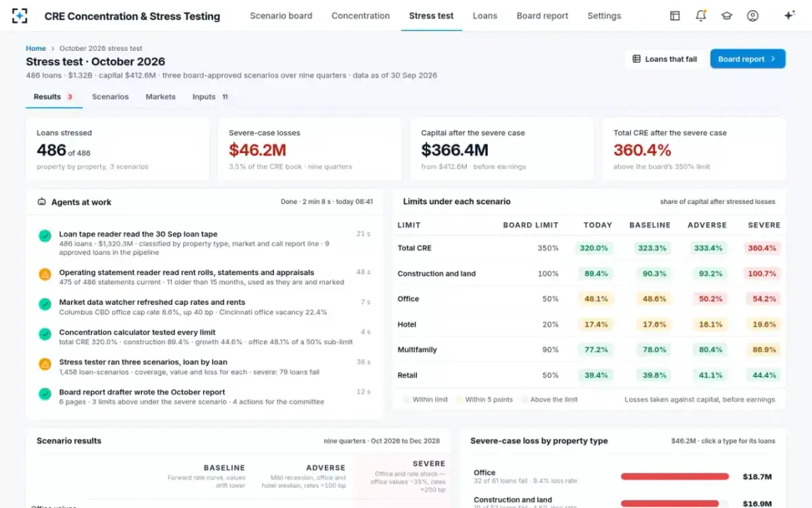This screenshot has width=812, height=508.
Task: Click the Loans that fail button
Action: pyautogui.click(x=664, y=59)
